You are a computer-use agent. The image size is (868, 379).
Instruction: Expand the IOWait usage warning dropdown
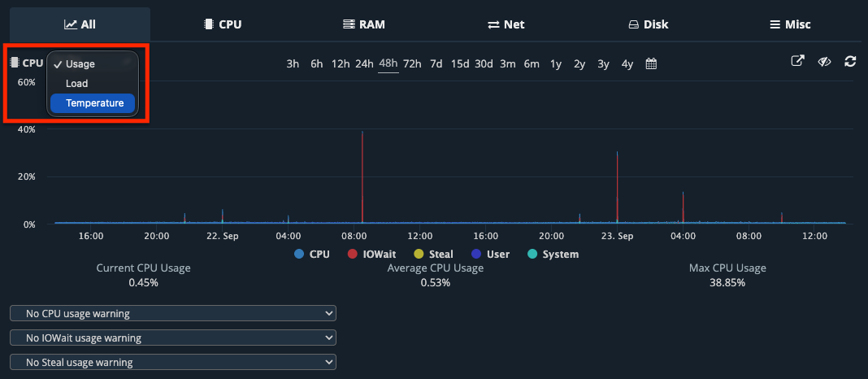(x=173, y=338)
